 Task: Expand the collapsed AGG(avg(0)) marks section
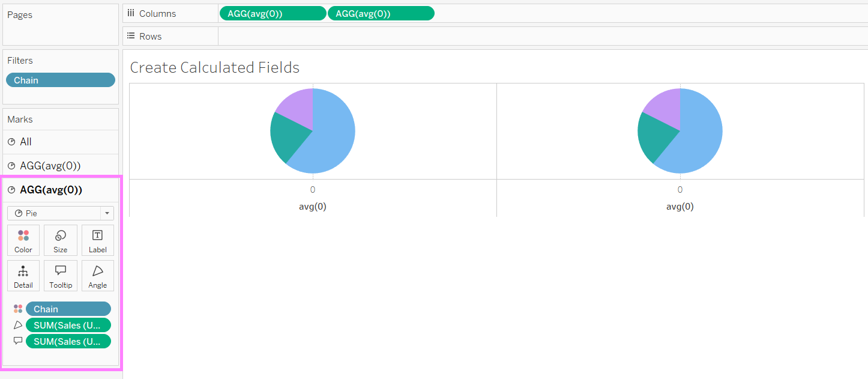tap(50, 166)
